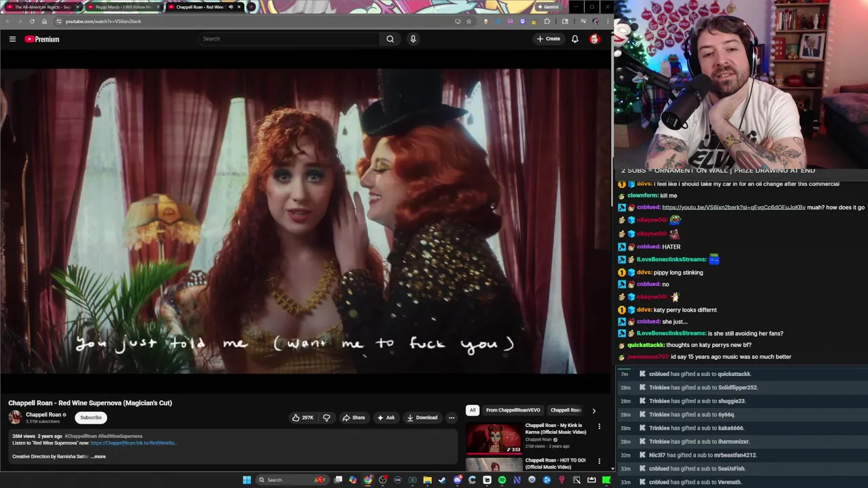This screenshot has height=488, width=868.
Task: Select the All filter chip
Action: click(x=472, y=410)
